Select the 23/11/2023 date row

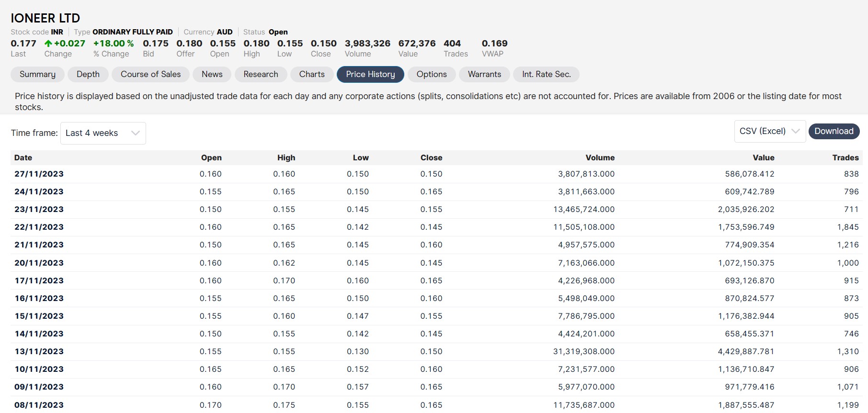pos(436,209)
